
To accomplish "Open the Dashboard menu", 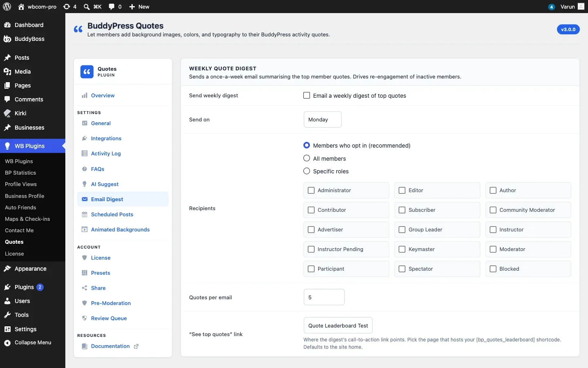I will click(33, 25).
